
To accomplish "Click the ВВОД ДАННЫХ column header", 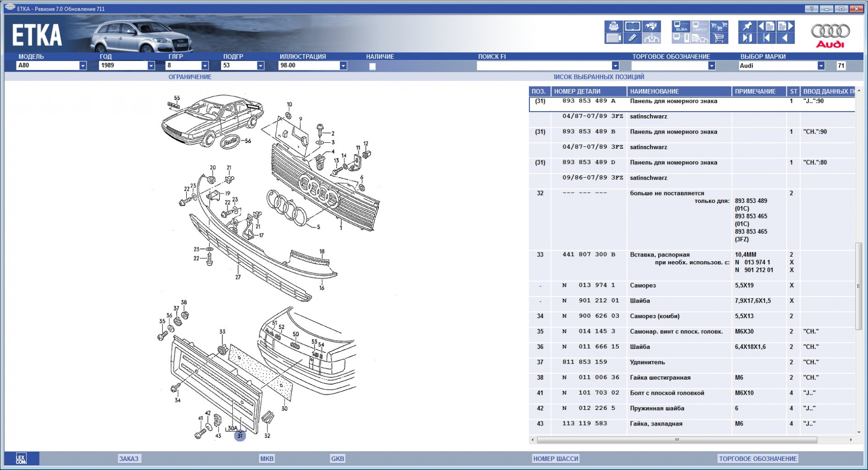I will [x=828, y=91].
